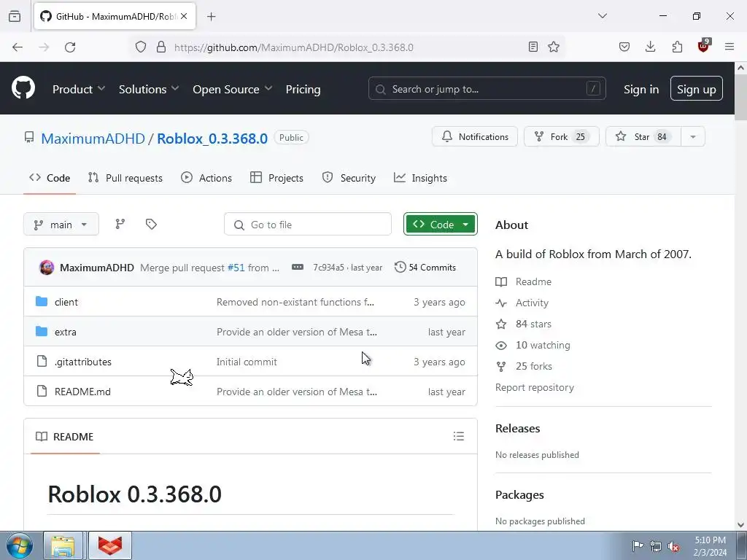The height and width of the screenshot is (560, 747).
Task: Click the Sign up button
Action: [x=696, y=88]
